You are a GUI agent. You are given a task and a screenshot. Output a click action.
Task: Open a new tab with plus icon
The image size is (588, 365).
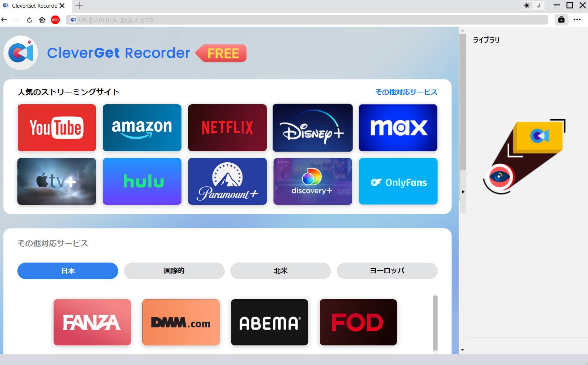(79, 6)
